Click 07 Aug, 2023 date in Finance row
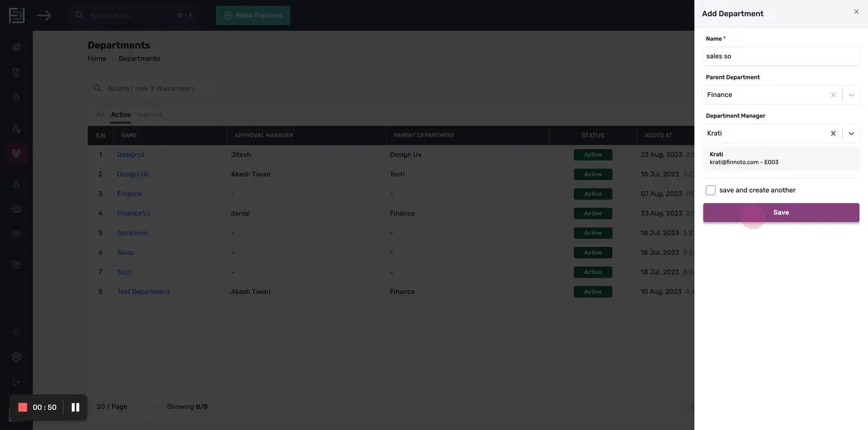 coord(661,194)
